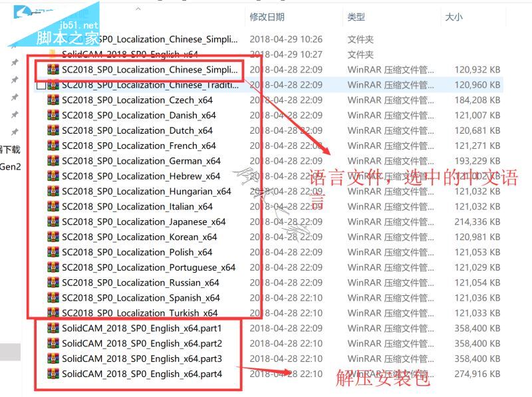Select the Localization_Korean_x64 WinRAR icon
The width and height of the screenshot is (532, 397).
click(x=53, y=237)
